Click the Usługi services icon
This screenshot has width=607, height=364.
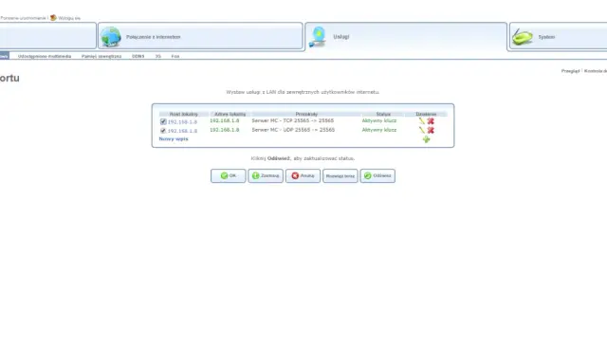pos(318,37)
